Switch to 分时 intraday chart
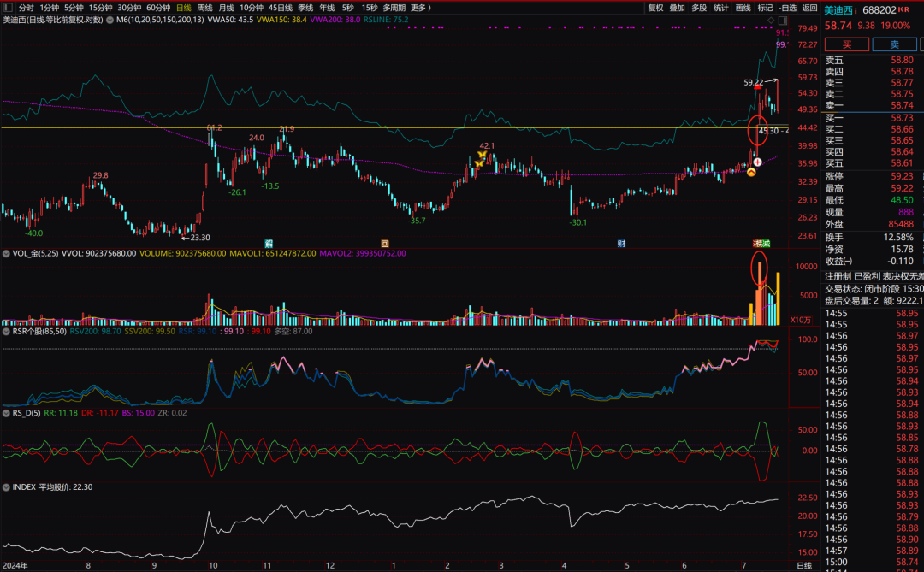This screenshot has height=572, width=924. [x=26, y=8]
